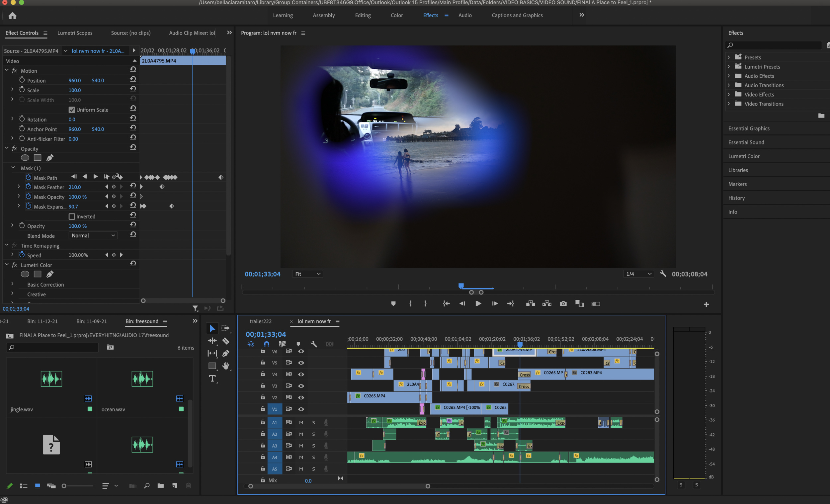The width and height of the screenshot is (830, 504).
Task: Click the Project panel thumbnail zoom slider
Action: tap(77, 486)
